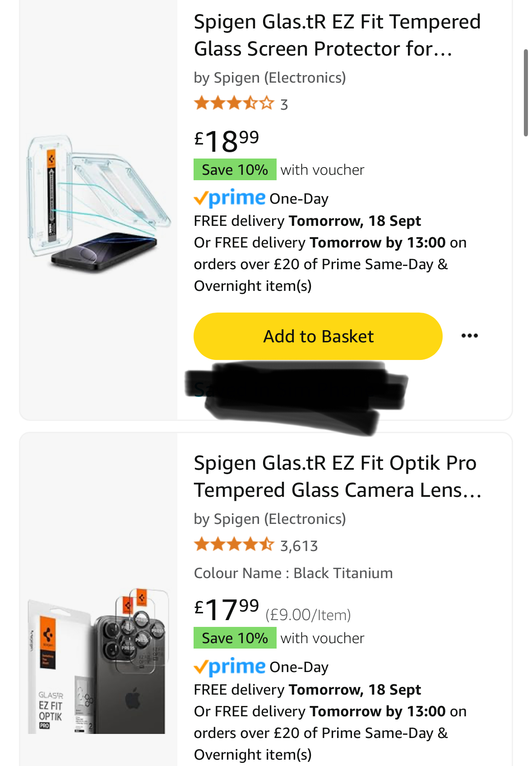Viewport: 532px width, 766px height.
Task: Click the three-and-a-half star rating of the first product
Action: (x=234, y=103)
